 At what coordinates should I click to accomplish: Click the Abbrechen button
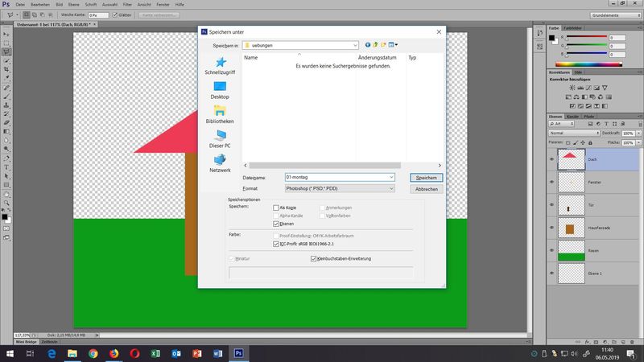(427, 189)
